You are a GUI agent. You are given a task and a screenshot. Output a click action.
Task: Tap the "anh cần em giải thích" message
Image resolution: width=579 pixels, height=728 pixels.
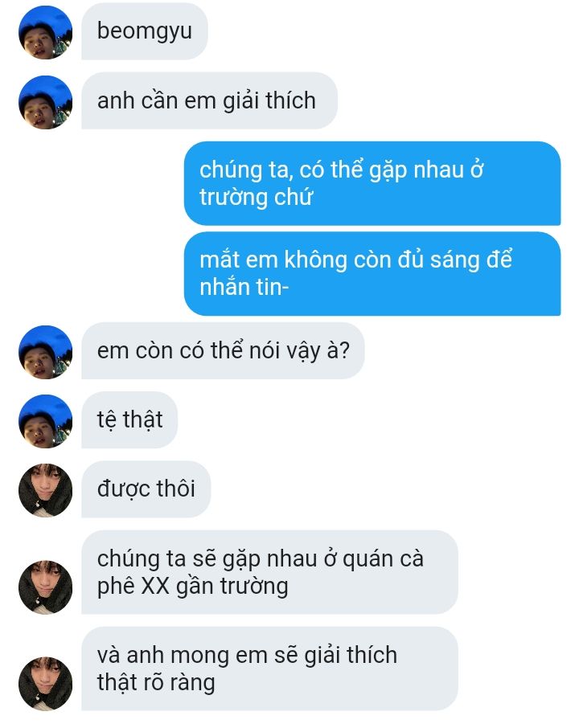[209, 100]
